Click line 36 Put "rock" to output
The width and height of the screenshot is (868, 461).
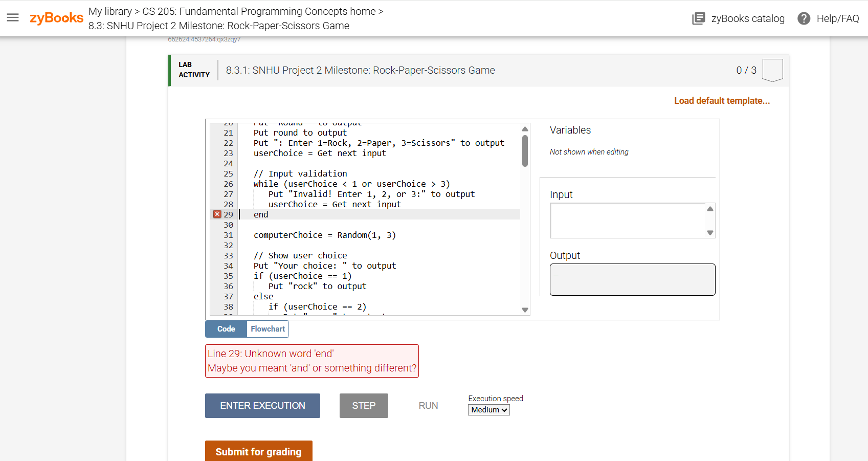[x=317, y=286]
